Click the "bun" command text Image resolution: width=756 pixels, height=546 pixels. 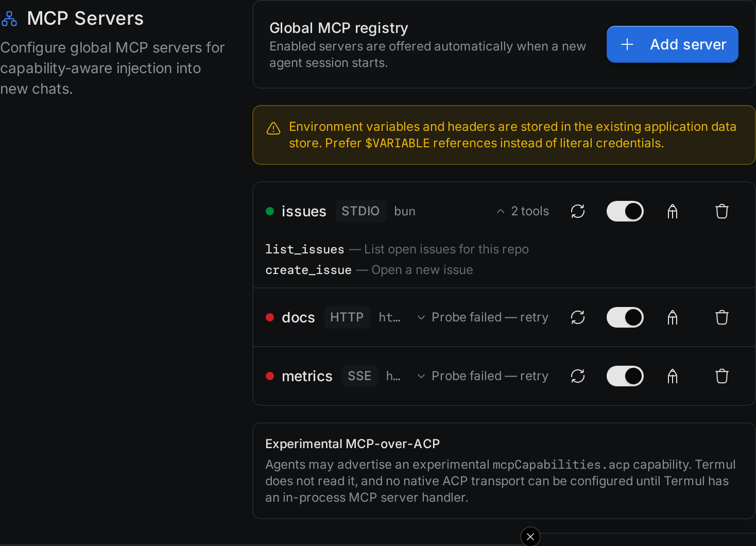click(405, 211)
